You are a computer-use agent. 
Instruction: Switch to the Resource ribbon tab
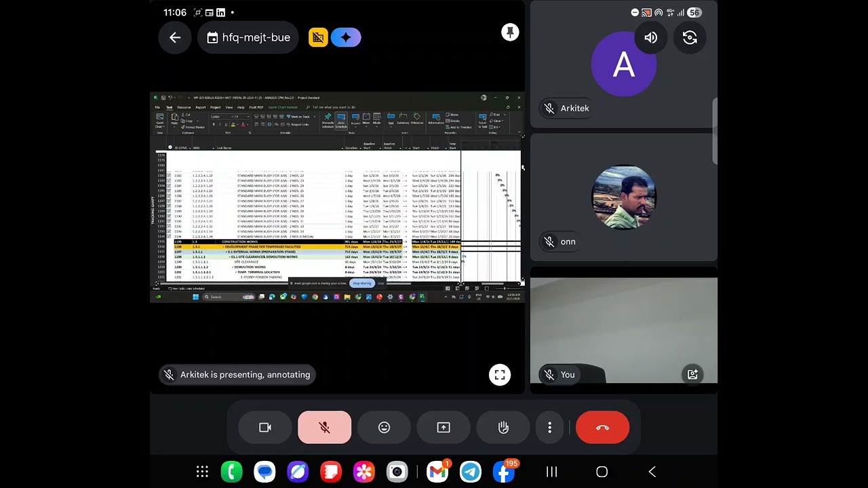pyautogui.click(x=184, y=107)
